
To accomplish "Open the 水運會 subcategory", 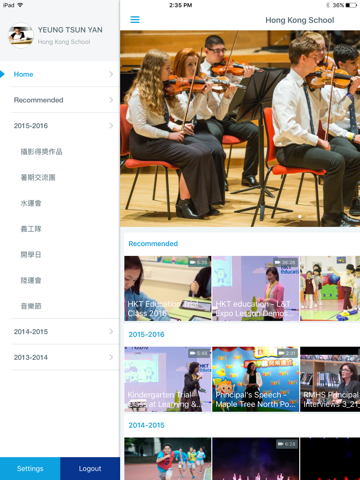I will coord(31,203).
